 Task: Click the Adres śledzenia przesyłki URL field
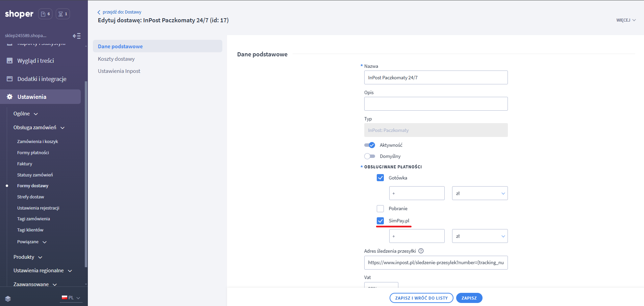[x=436, y=262]
